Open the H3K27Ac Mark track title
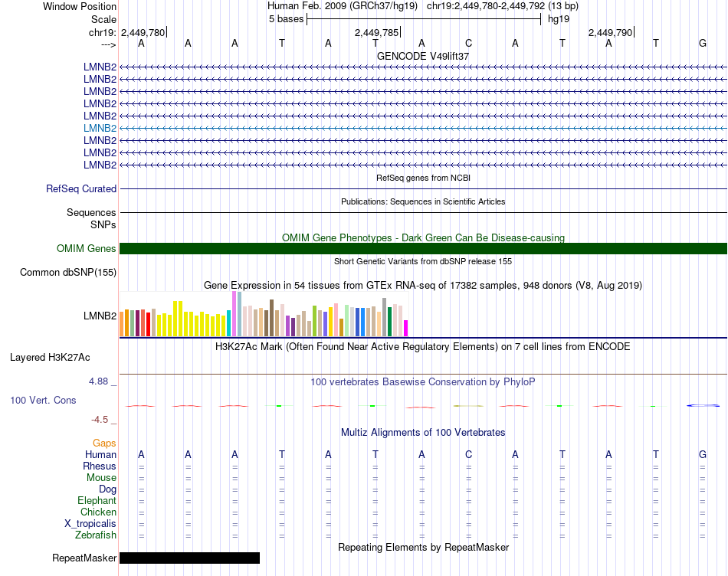 423,347
